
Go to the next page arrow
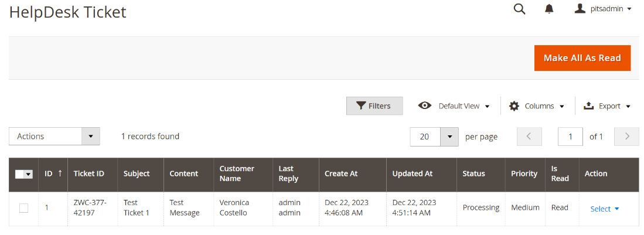627,137
